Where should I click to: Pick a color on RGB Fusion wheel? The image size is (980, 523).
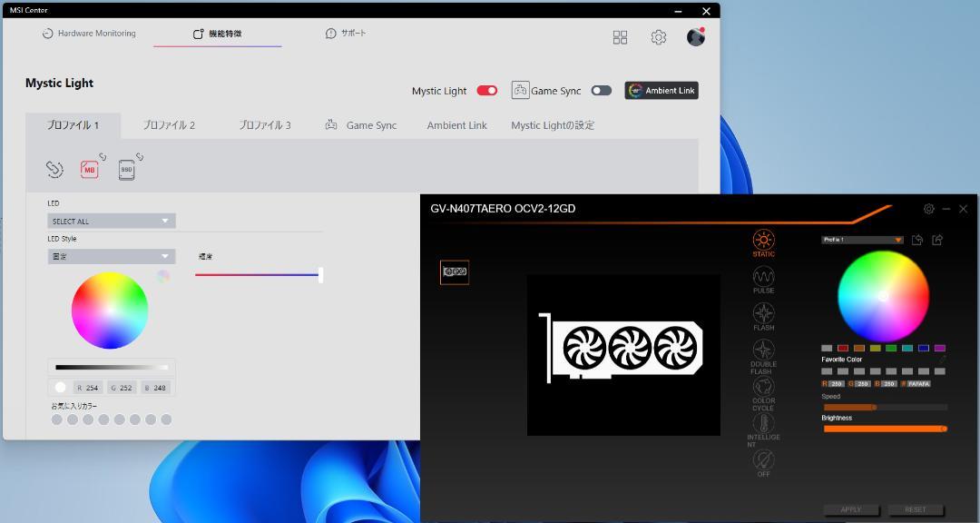pos(883,297)
